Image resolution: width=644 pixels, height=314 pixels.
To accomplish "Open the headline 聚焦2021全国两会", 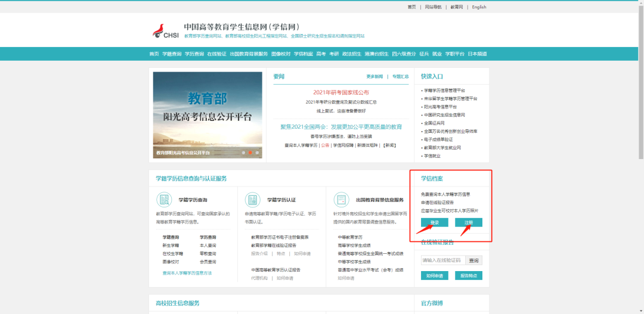I will pyautogui.click(x=341, y=127).
